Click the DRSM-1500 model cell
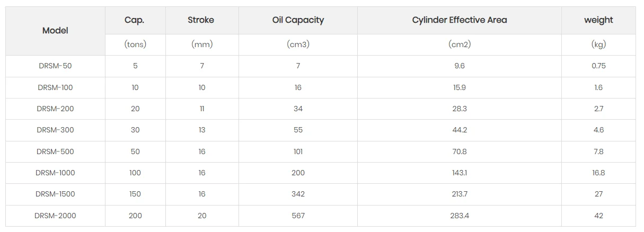 55,194
